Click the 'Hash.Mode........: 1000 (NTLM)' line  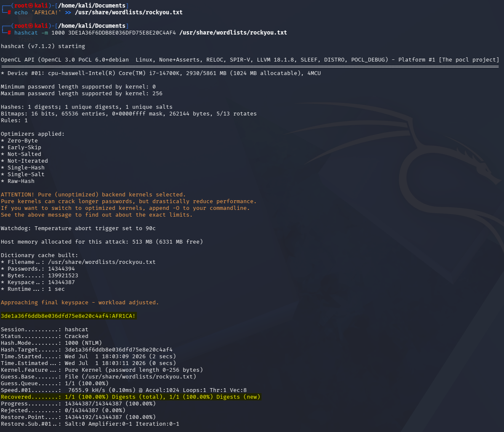(x=51, y=343)
